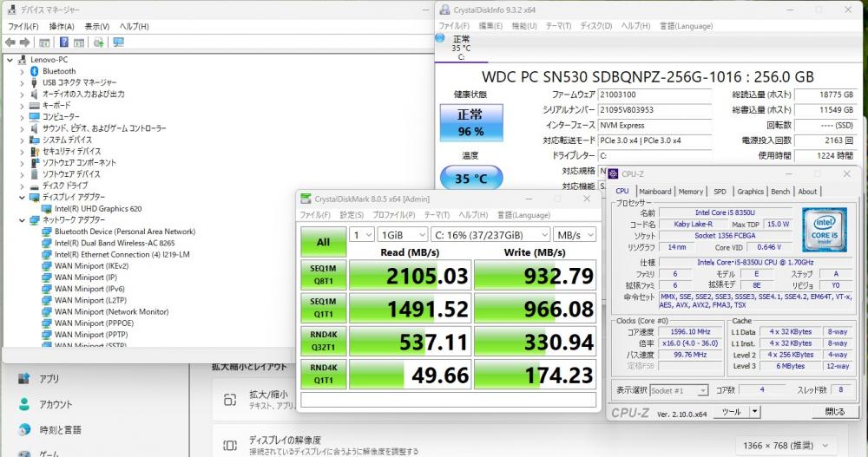Click the セキュリティ デバイス category icon
This screenshot has width=868, height=457.
(x=35, y=151)
